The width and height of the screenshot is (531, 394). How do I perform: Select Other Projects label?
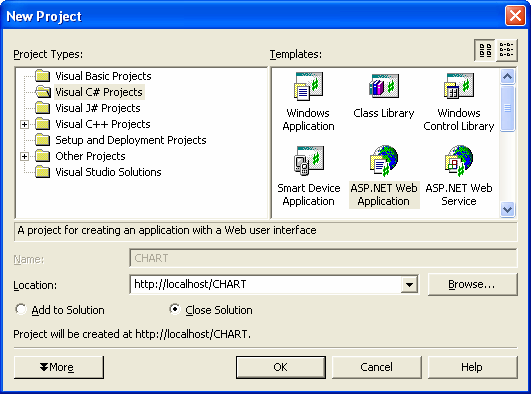tap(90, 156)
